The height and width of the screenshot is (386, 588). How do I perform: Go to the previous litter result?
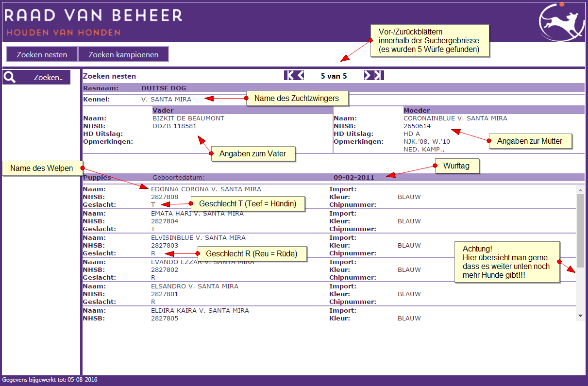(300, 75)
